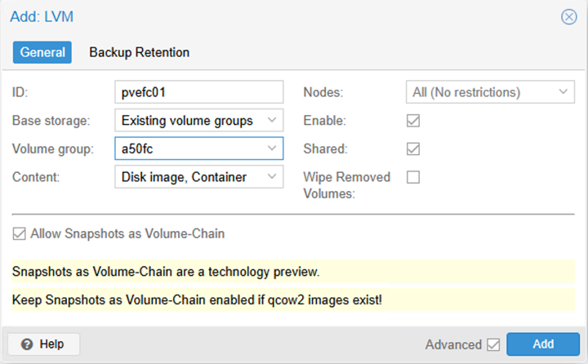Open the Volume group dropdown arrow
Image resolution: width=588 pixels, height=364 pixels.
[x=272, y=149]
